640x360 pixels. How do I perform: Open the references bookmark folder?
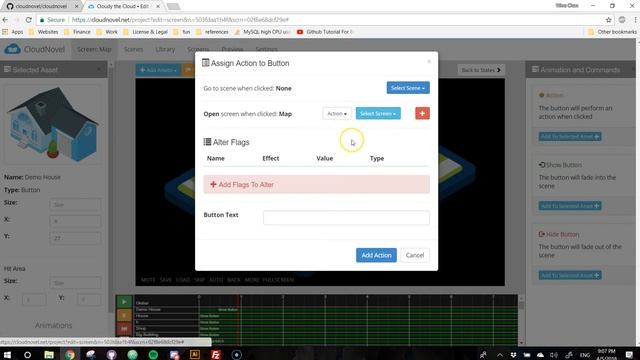(x=212, y=32)
